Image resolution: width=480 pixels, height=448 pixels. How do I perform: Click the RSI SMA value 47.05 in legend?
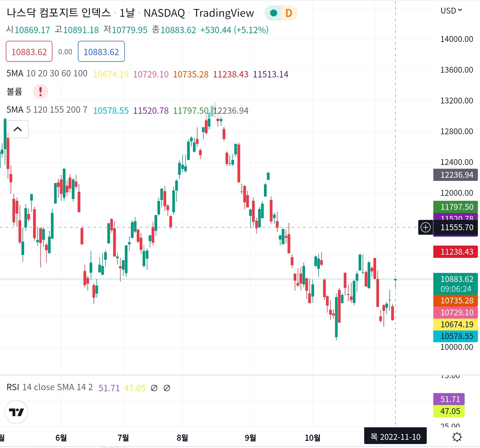pos(135,388)
